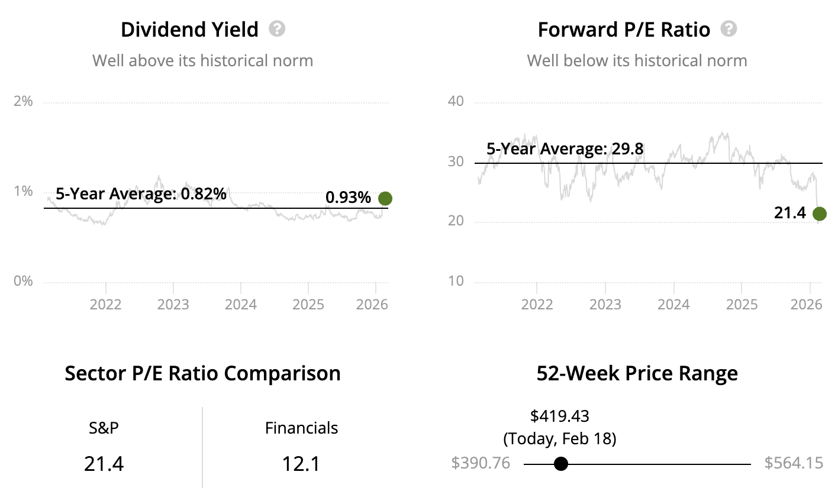Click the black 52-week price range dot
Viewport: 838px width, 504px height.
(x=561, y=464)
